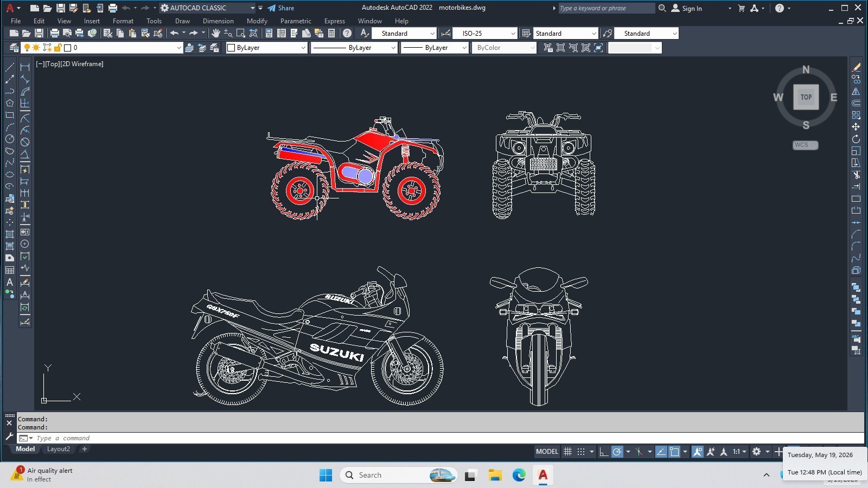Screen dimensions: 868x488
Task: Toggle 2D object snap in status bar
Action: click(x=674, y=452)
